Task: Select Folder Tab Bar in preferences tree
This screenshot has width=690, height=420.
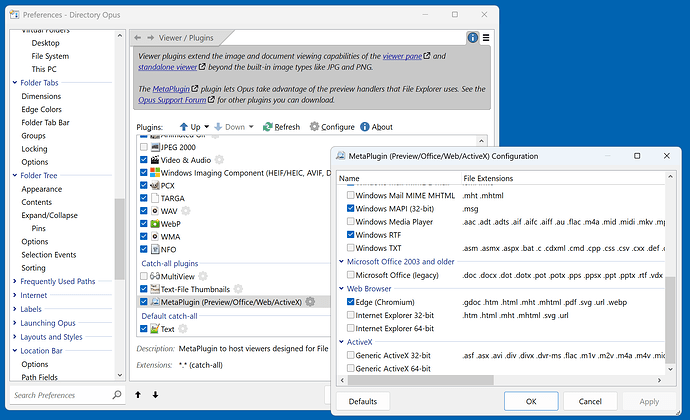Action: pyautogui.click(x=48, y=122)
